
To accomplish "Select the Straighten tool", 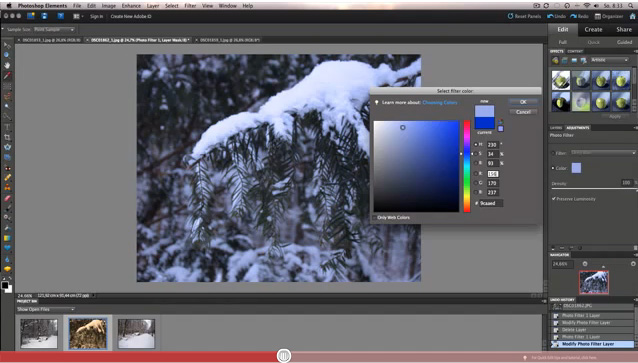I will pos(7,157).
